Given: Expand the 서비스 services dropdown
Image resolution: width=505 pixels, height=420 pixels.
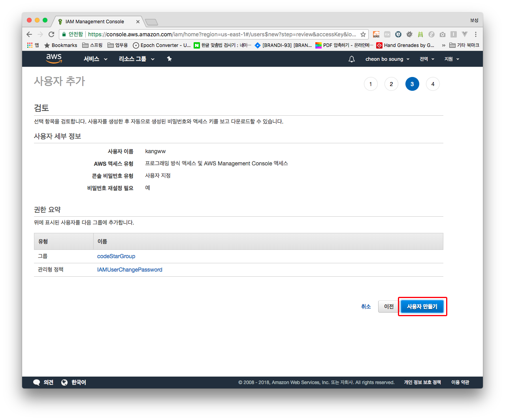Looking at the screenshot, I should [x=95, y=59].
